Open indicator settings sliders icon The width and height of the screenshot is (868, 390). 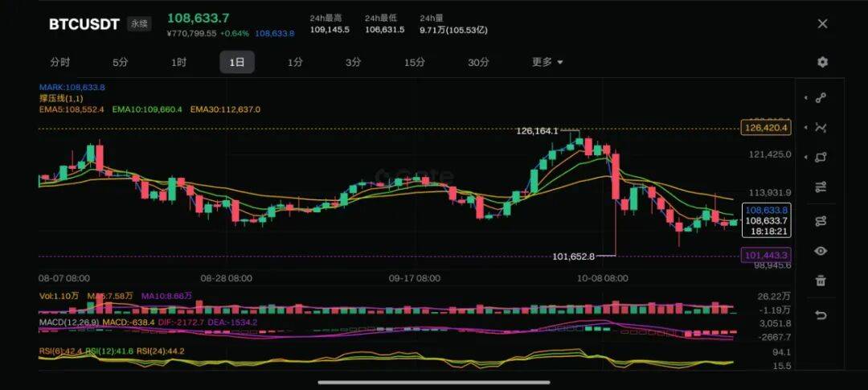pyautogui.click(x=821, y=187)
